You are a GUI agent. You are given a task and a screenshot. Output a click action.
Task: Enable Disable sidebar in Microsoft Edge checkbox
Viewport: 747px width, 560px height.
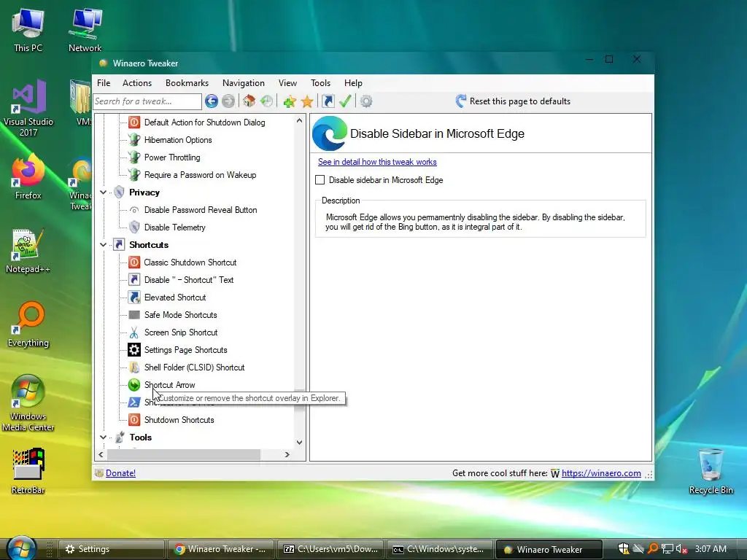click(x=320, y=180)
